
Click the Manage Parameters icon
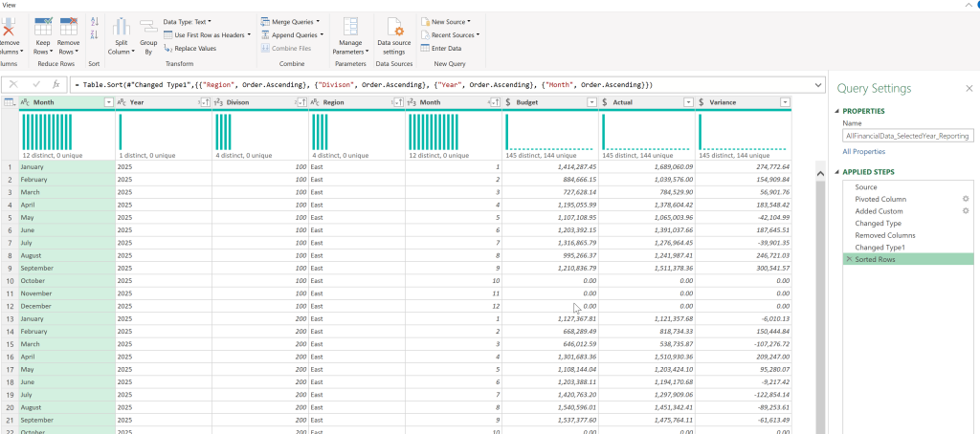(x=350, y=27)
